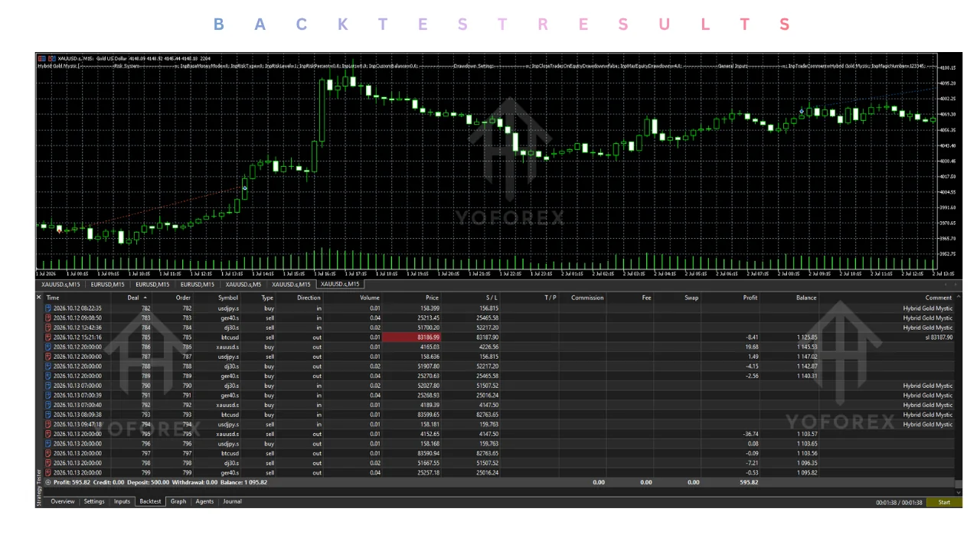Click the balance value 1 145.53
This screenshot has height=551, width=980.
point(807,347)
